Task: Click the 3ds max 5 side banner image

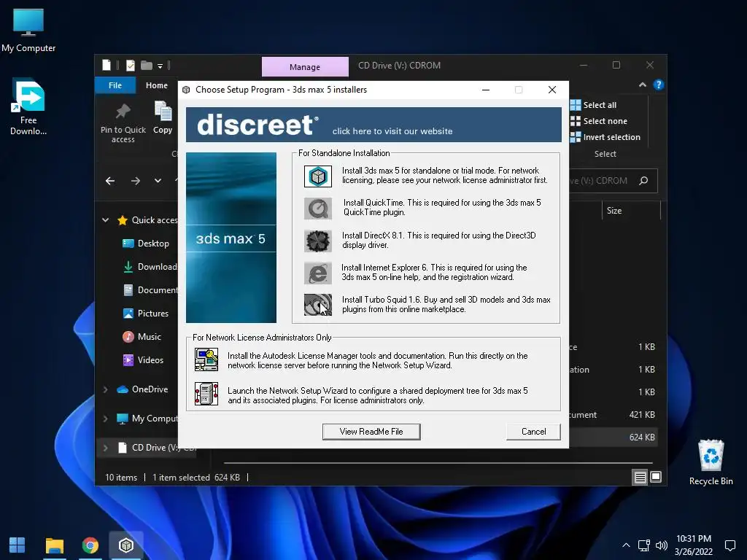Action: click(231, 238)
